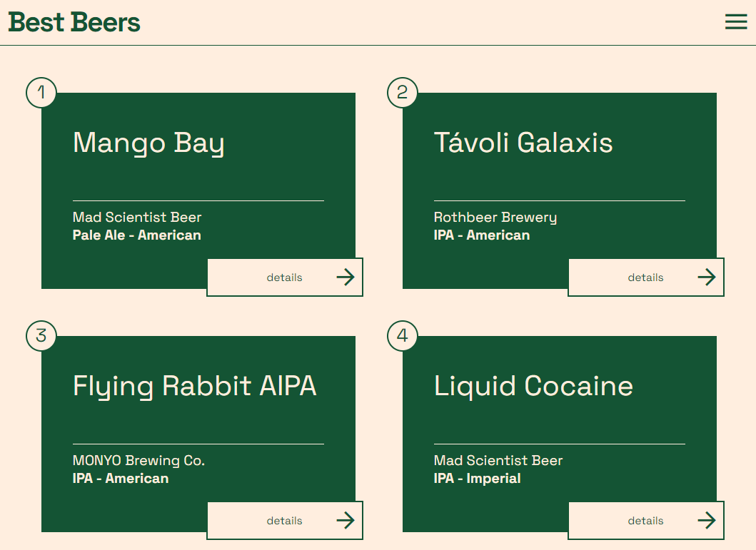756x550 pixels.
Task: Open details for Flying Rabbit AIPA
Action: pyautogui.click(x=285, y=521)
